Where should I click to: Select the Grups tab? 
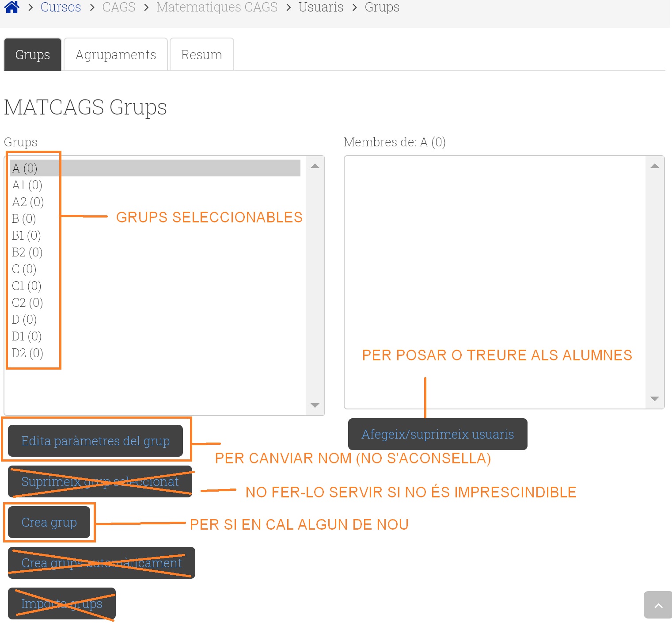(x=33, y=55)
